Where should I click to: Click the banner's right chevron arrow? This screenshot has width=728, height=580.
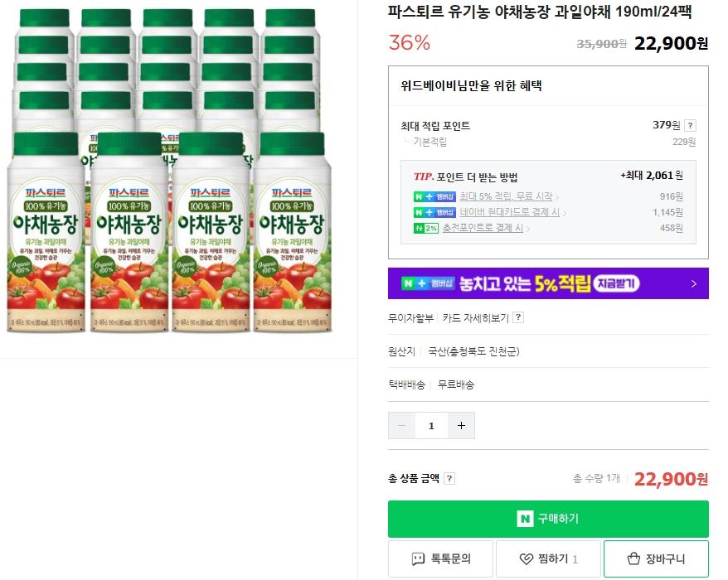pos(694,283)
